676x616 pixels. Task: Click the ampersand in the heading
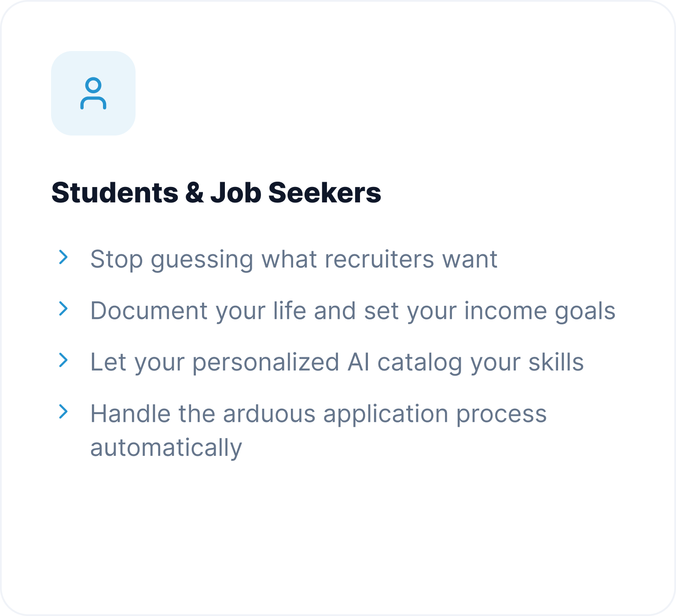[x=195, y=193]
